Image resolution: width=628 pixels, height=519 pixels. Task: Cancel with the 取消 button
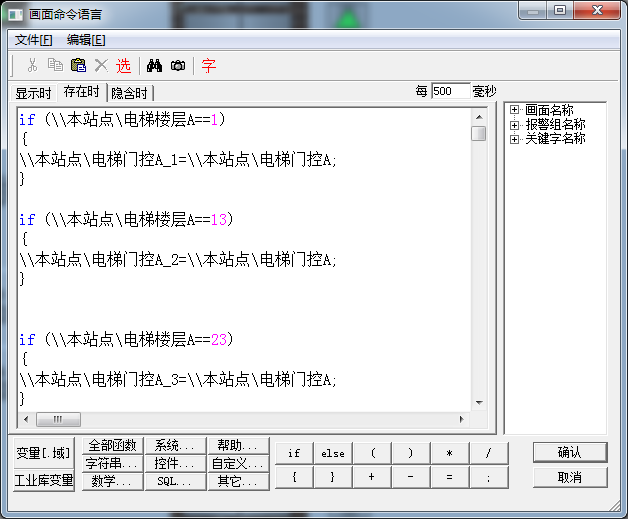[570, 477]
